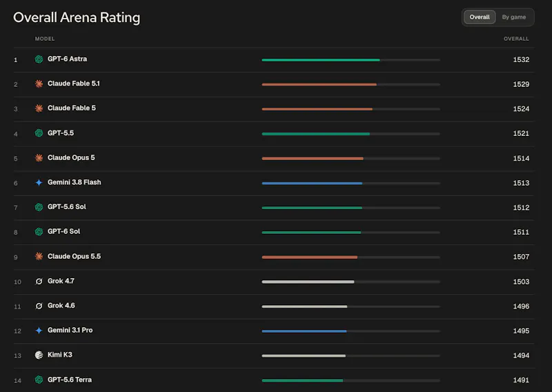Image resolution: width=552 pixels, height=392 pixels.
Task: Click the Gemini 3.1 Pro sparkle icon
Action: pos(39,331)
